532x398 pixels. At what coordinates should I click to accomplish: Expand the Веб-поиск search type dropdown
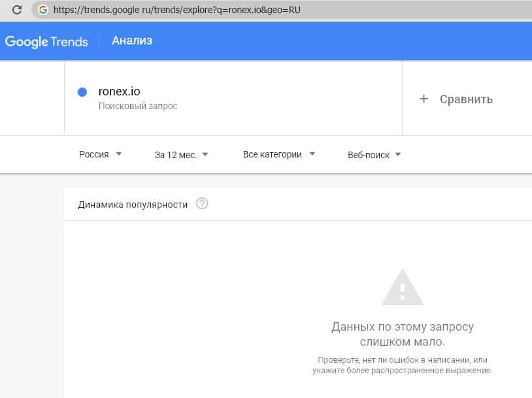374,155
